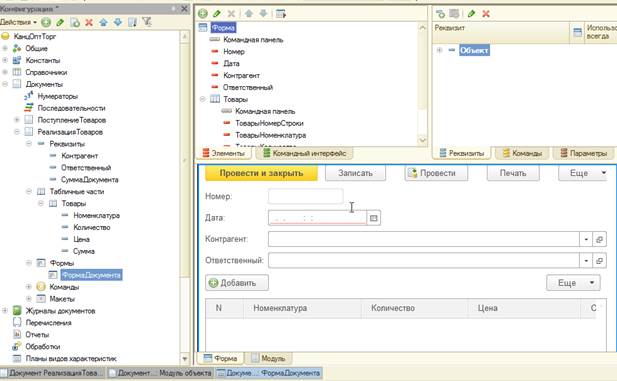Switch to the Элементы tab

pyautogui.click(x=223, y=153)
